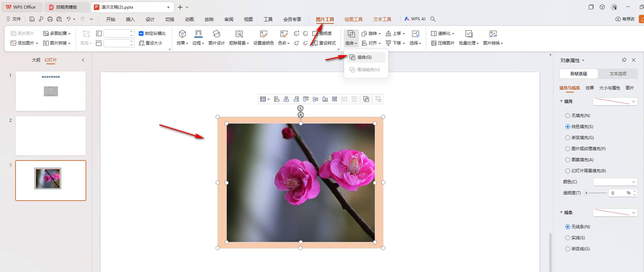Image resolution: width=644 pixels, height=272 pixels.
Task: Open the 对齐 (Align) dropdown
Action: [x=371, y=43]
